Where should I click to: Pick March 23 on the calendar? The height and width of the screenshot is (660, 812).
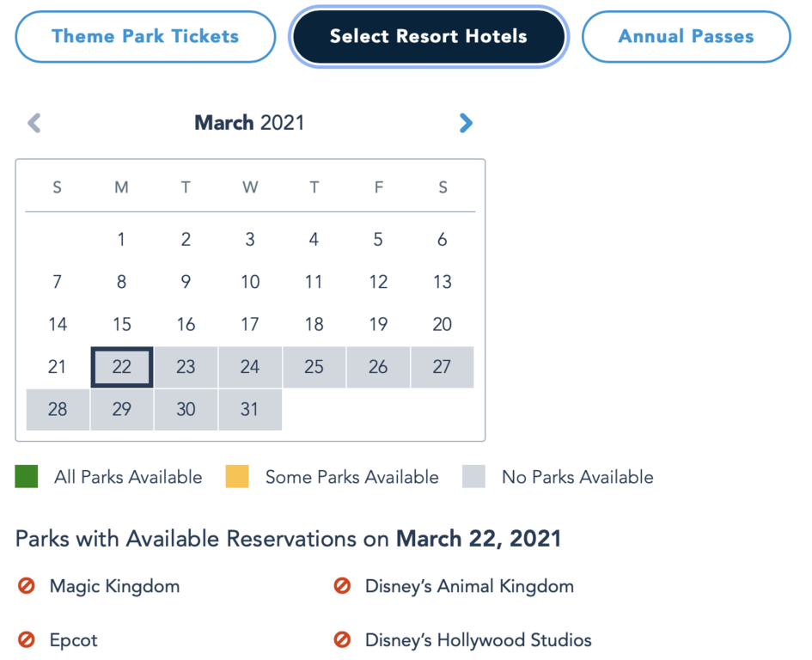click(x=186, y=367)
